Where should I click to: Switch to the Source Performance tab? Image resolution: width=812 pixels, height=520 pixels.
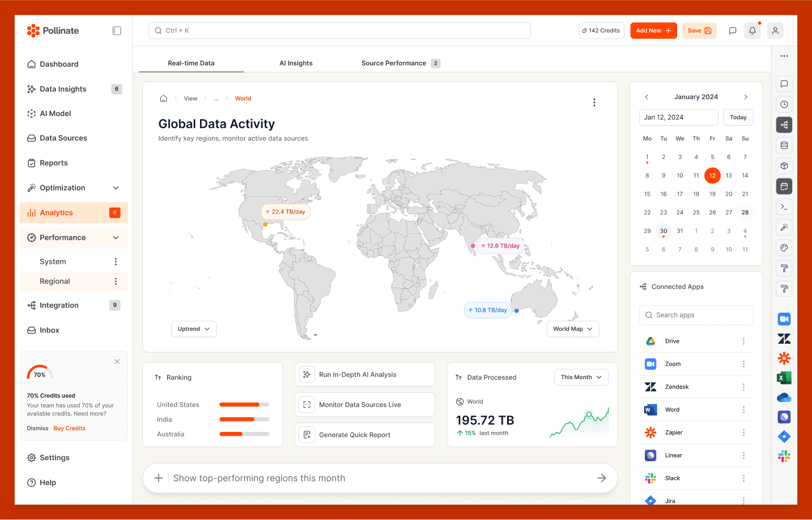tap(393, 63)
